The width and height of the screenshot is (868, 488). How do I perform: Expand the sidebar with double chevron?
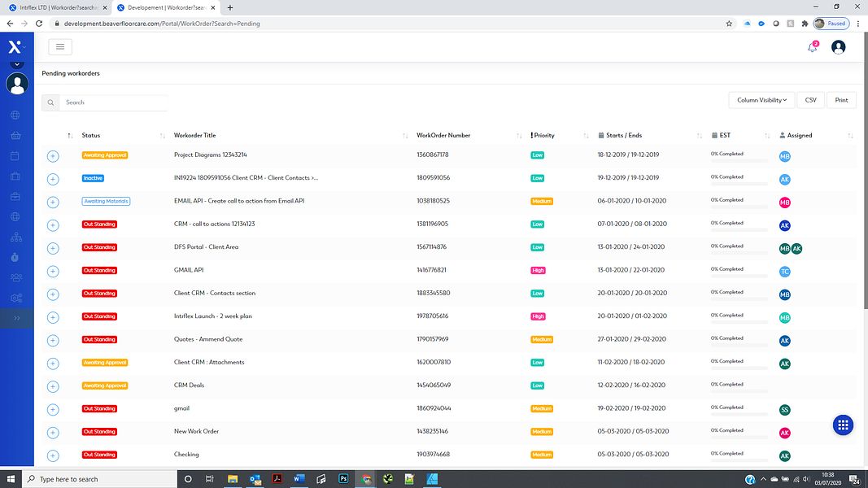16,318
